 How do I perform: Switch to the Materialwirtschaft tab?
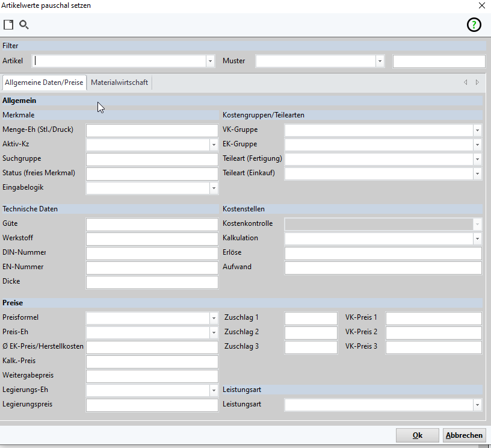[119, 82]
